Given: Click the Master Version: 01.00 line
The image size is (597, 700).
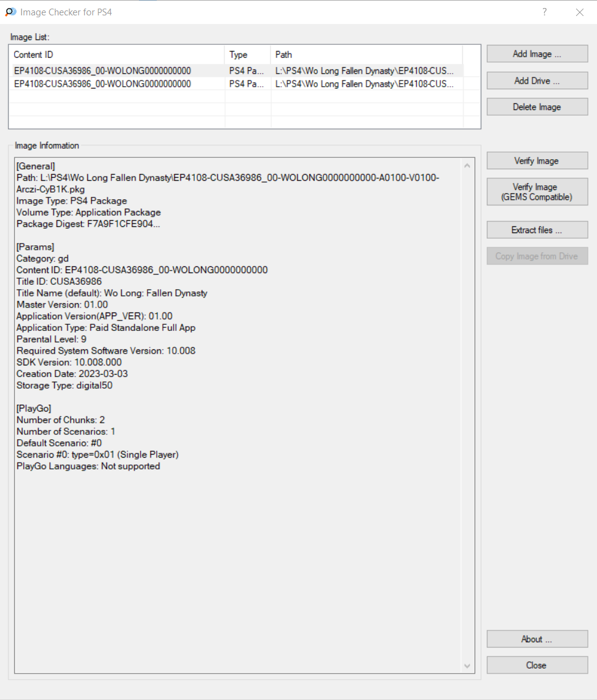Looking at the screenshot, I should pyautogui.click(x=62, y=305).
